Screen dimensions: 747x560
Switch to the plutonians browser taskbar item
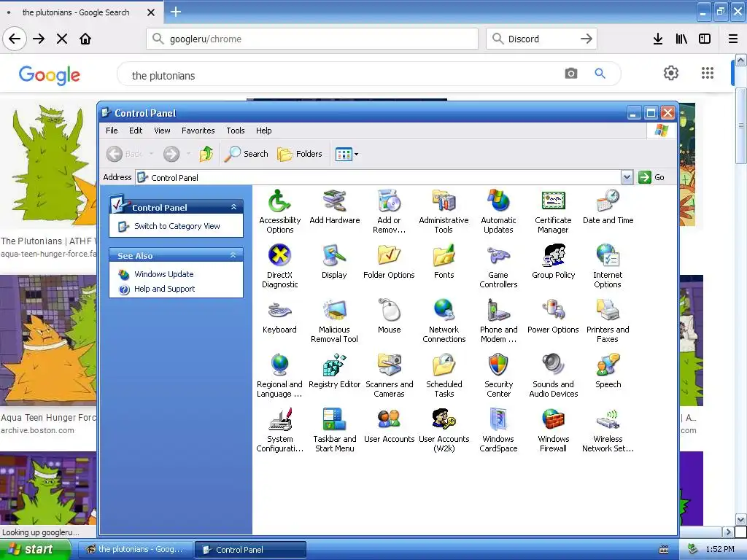tap(135, 549)
